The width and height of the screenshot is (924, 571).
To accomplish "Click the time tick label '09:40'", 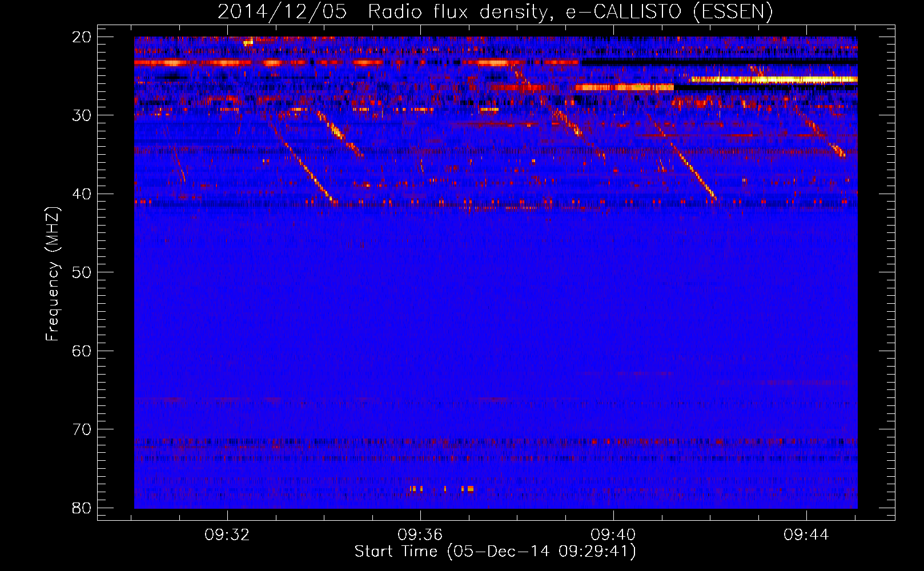I will tap(613, 535).
